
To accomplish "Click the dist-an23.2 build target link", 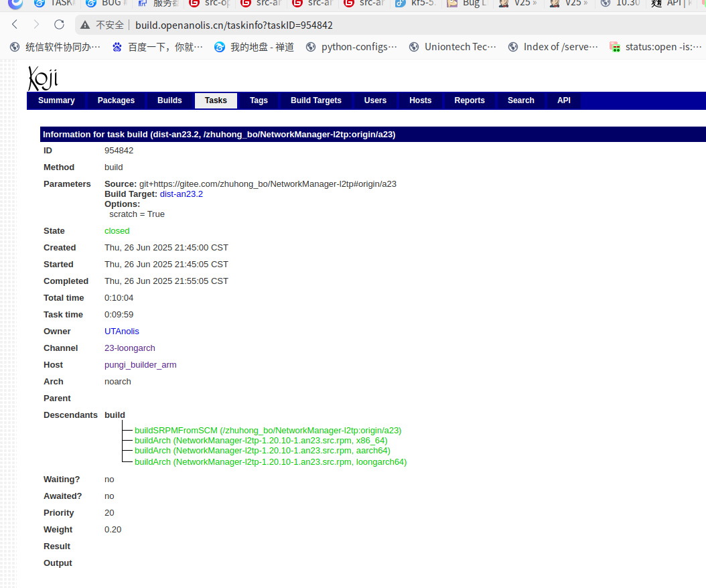I will pyautogui.click(x=181, y=194).
